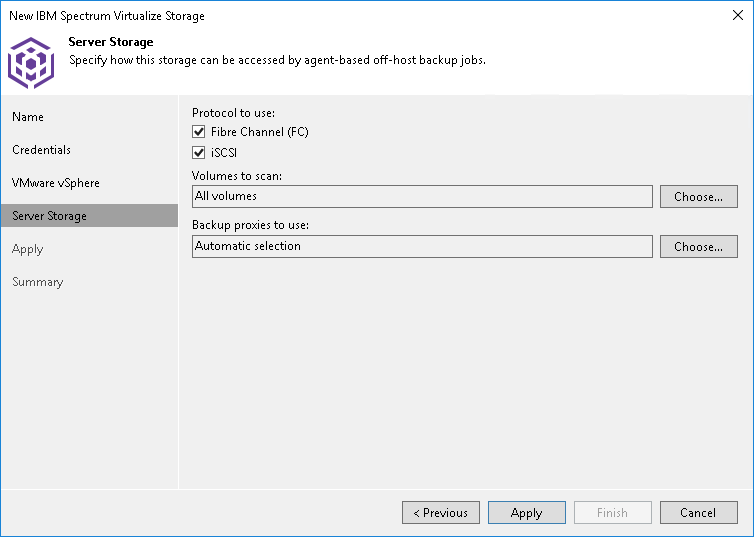Click the Finish button
The height and width of the screenshot is (537, 754).
point(612,513)
